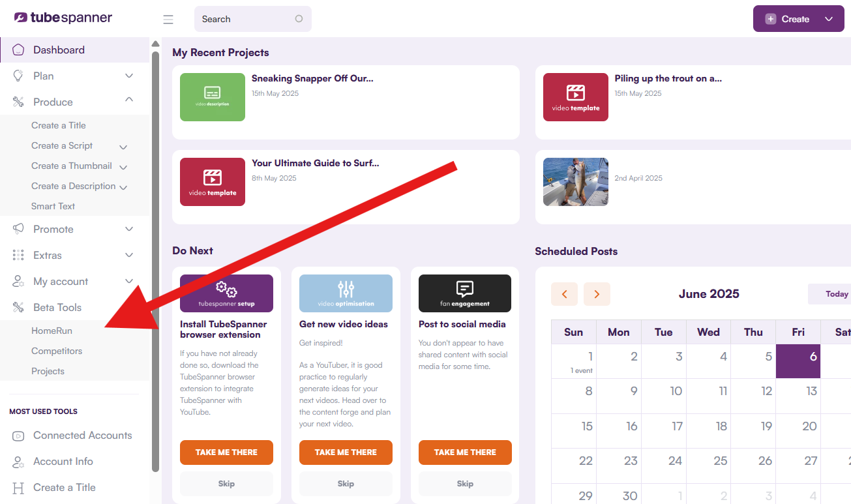Screen dimensions: 851x504
Task: Click the search magnifier icon
Action: pyautogui.click(x=299, y=19)
